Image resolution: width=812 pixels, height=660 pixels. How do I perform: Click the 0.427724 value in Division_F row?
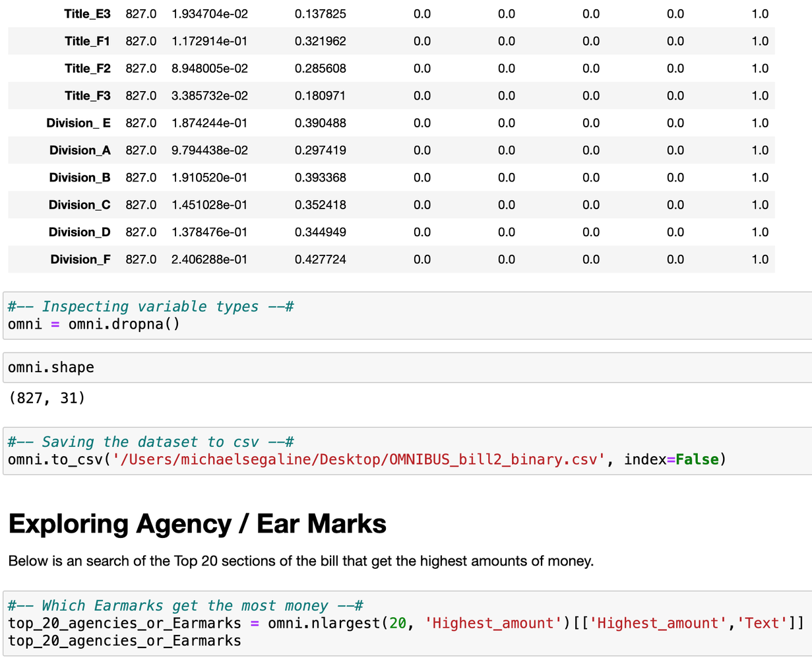pos(320,259)
